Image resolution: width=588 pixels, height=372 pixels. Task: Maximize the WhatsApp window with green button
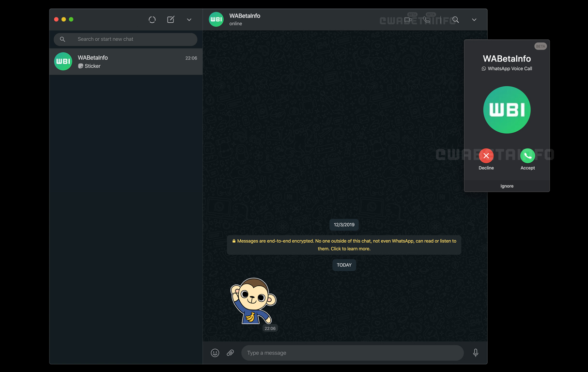pos(71,19)
